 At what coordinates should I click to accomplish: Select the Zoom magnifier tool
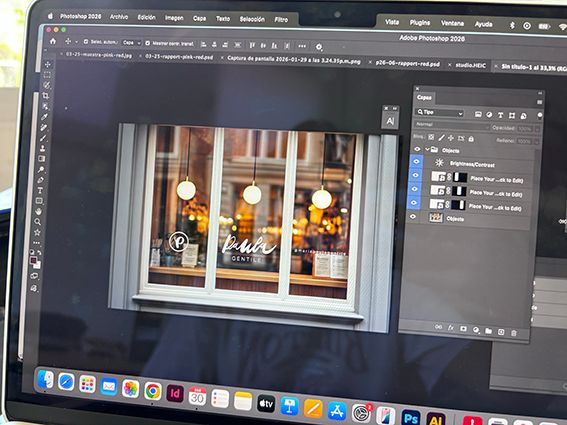(37, 221)
